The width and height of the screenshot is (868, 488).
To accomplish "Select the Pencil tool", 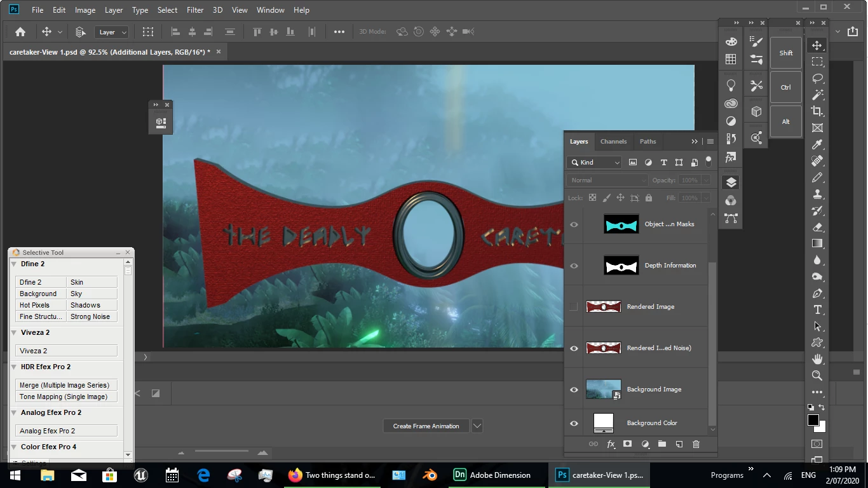I will click(x=817, y=177).
